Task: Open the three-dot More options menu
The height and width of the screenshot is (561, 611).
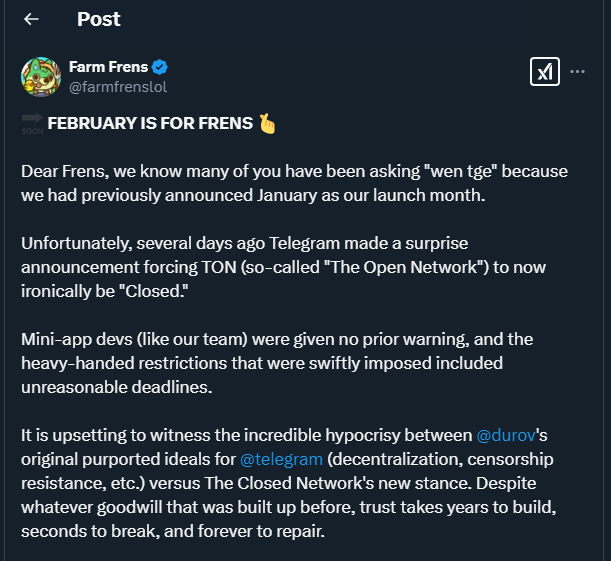Action: [x=578, y=72]
